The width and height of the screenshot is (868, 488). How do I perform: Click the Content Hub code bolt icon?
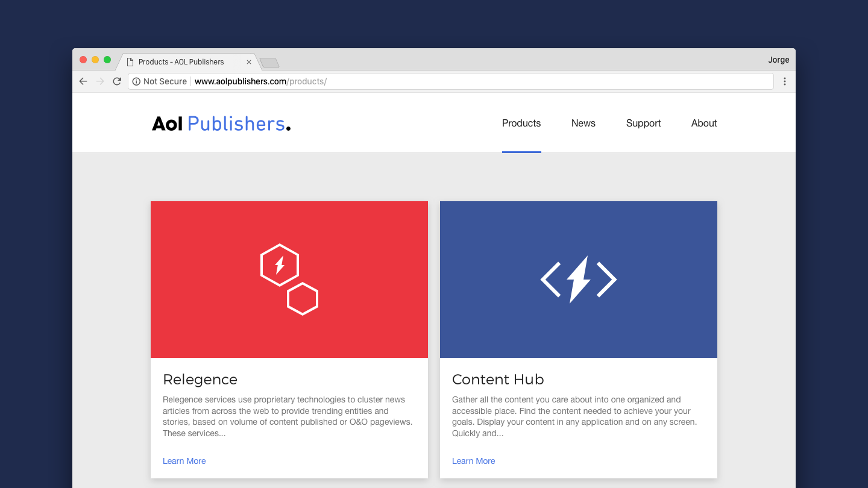(x=578, y=279)
